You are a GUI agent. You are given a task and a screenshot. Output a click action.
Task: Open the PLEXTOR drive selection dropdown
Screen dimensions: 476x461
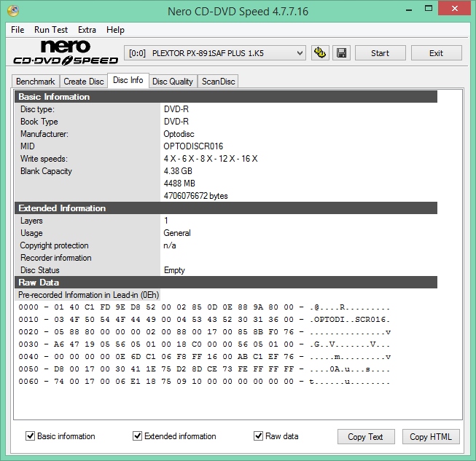215,53
